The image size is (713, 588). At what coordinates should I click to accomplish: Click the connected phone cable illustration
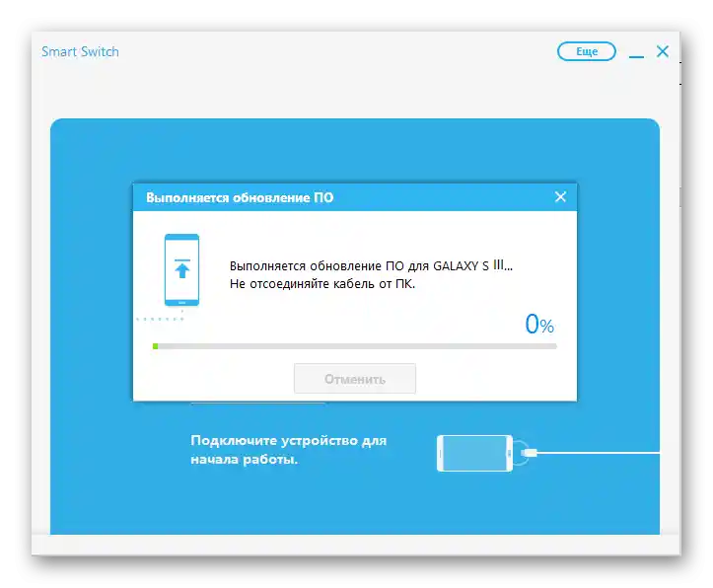pyautogui.click(x=547, y=453)
